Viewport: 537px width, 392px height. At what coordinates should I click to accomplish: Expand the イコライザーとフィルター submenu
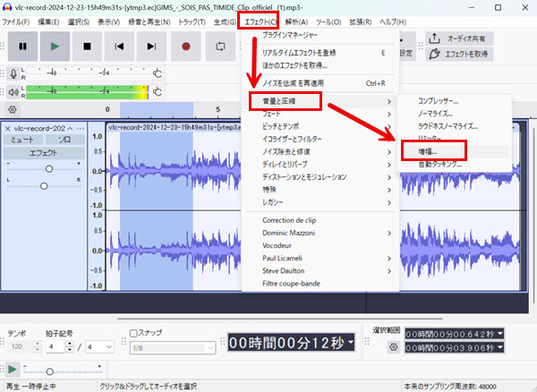[320, 139]
